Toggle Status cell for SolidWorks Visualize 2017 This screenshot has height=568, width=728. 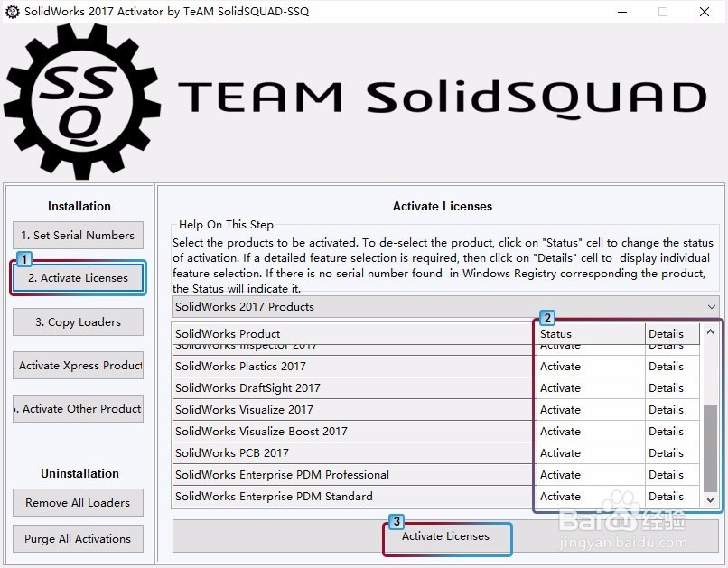click(x=590, y=410)
